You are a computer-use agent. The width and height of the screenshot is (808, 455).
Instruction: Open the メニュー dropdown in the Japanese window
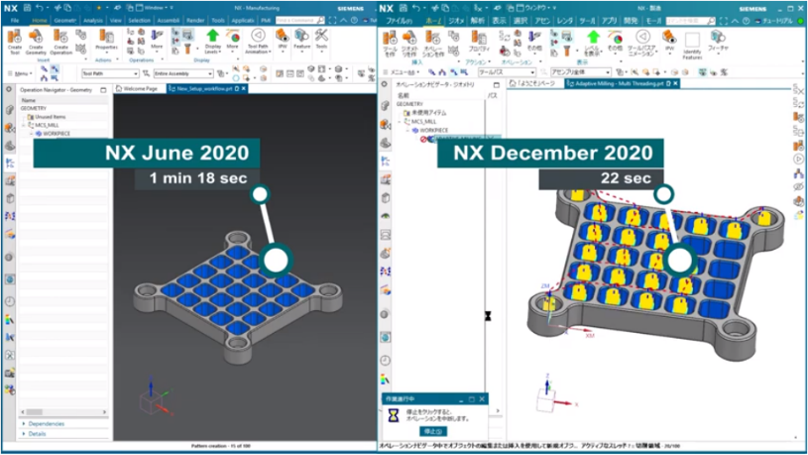tap(402, 72)
